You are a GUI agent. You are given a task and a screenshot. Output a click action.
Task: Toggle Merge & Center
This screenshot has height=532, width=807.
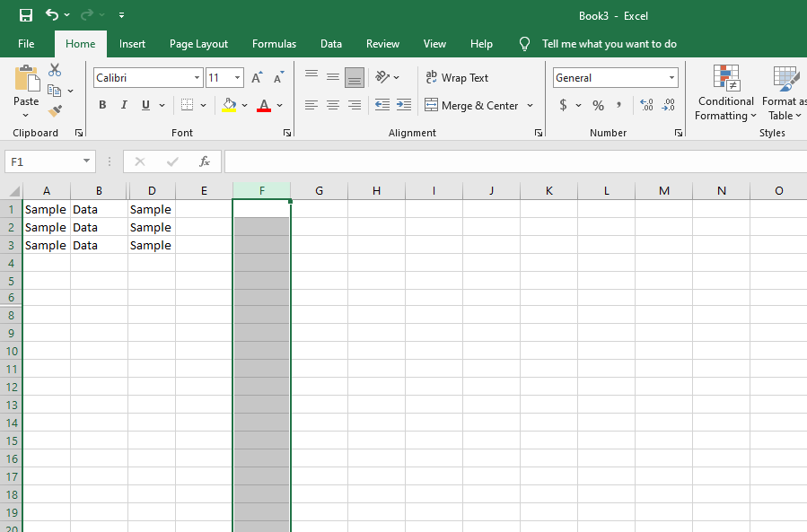pyautogui.click(x=472, y=105)
